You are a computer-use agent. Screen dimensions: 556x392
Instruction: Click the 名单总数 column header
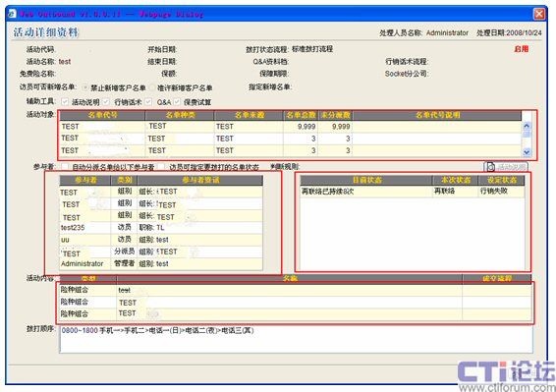(x=301, y=115)
